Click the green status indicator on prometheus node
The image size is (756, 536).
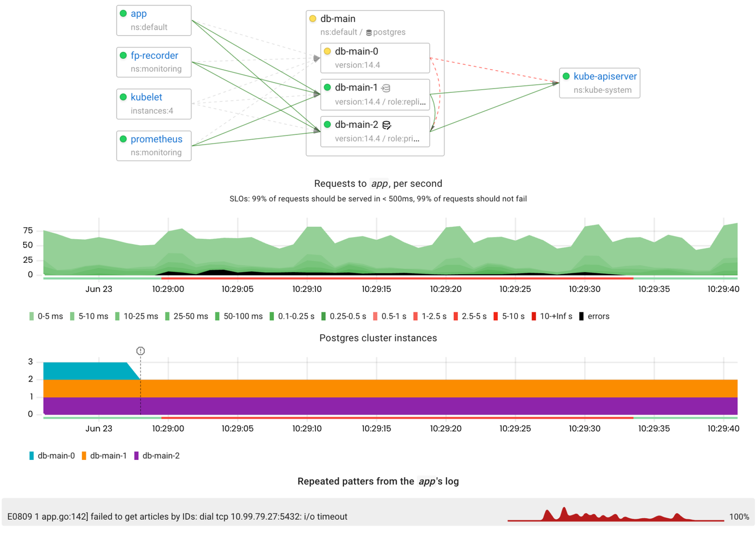pyautogui.click(x=123, y=139)
